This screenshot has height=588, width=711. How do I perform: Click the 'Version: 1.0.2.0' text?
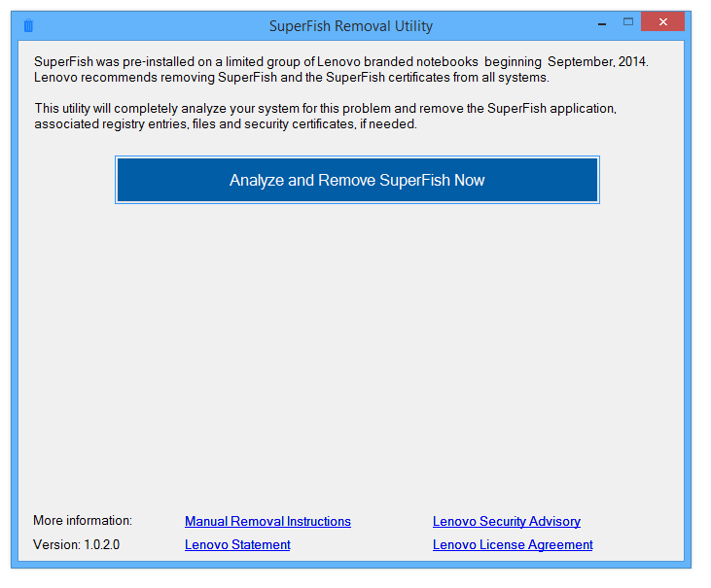pos(76,544)
